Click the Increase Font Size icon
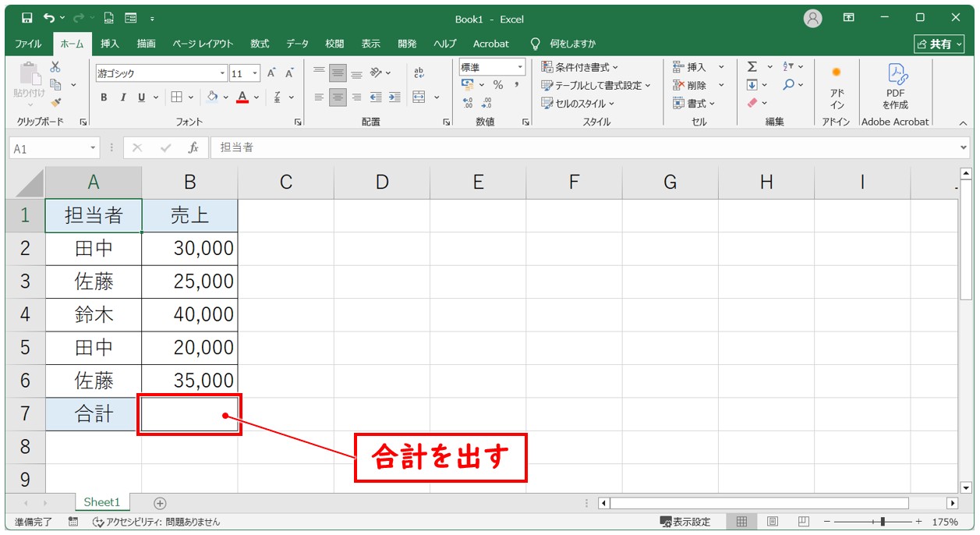Image resolution: width=980 pixels, height=535 pixels. [x=272, y=73]
